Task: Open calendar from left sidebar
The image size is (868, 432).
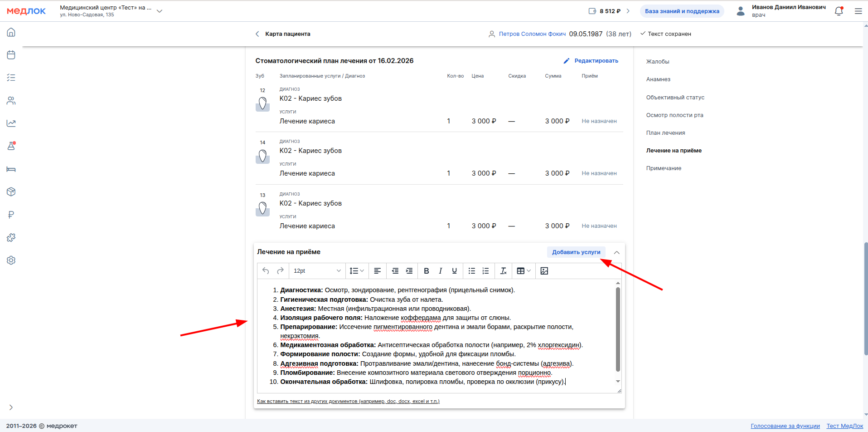Action: point(11,55)
